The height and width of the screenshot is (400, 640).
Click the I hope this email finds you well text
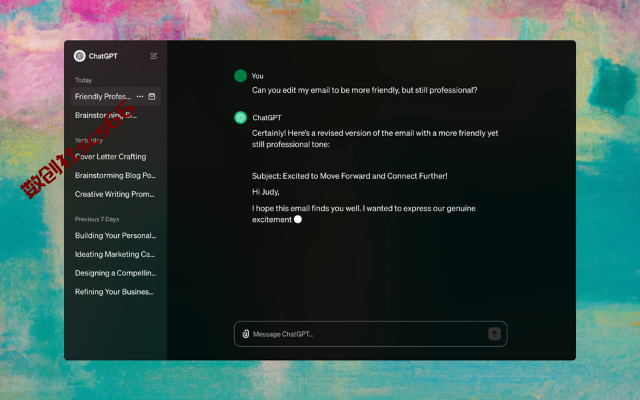click(364, 214)
